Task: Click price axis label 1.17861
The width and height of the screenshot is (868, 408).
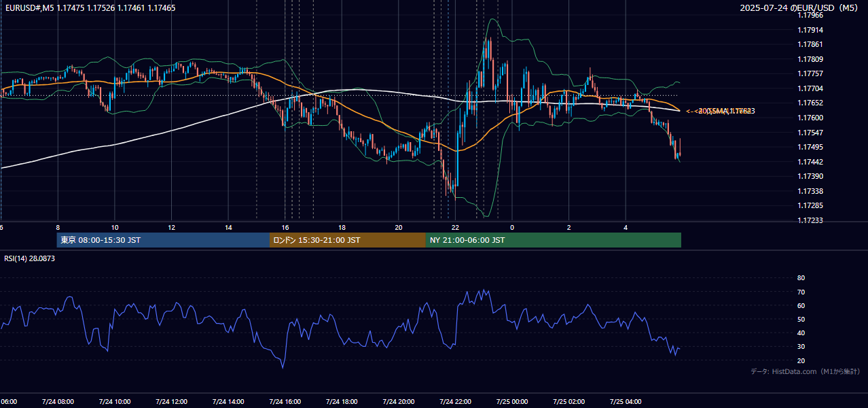Action: coord(810,44)
